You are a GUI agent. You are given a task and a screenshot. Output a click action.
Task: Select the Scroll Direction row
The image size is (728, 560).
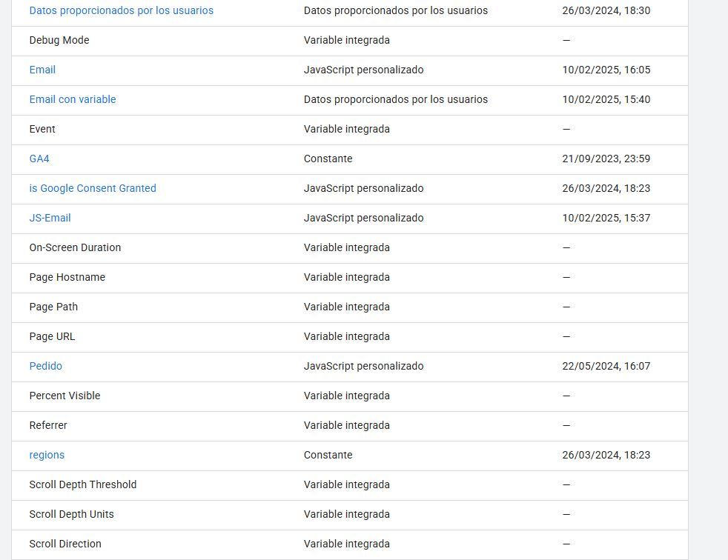coord(350,544)
